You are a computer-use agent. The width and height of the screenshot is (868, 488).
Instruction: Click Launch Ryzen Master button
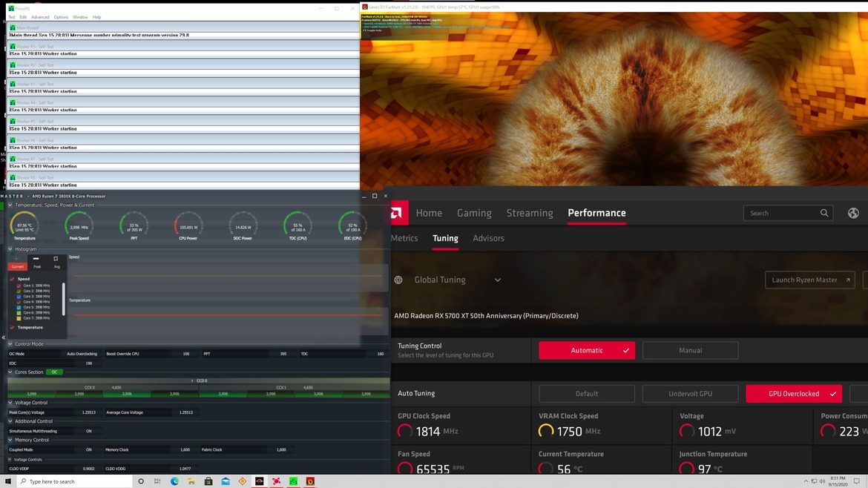point(810,280)
